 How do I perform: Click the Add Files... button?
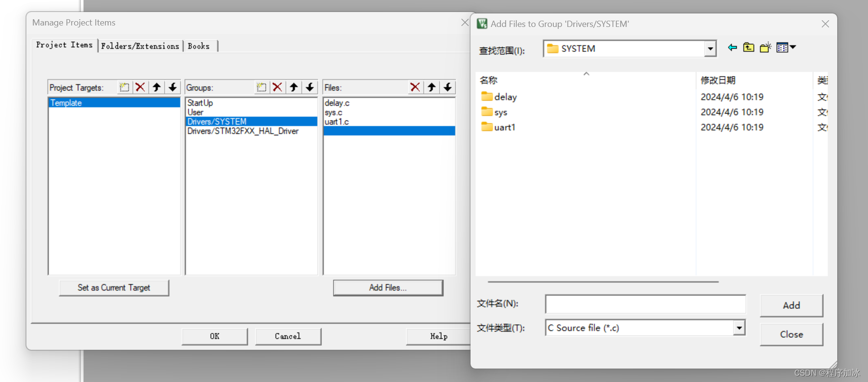coord(388,288)
